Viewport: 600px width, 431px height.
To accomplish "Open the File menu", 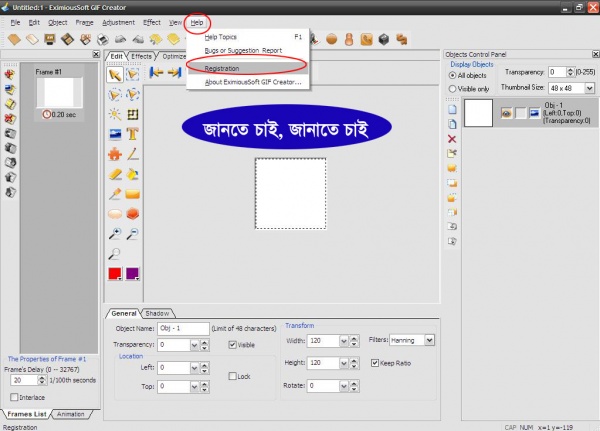I will point(15,23).
